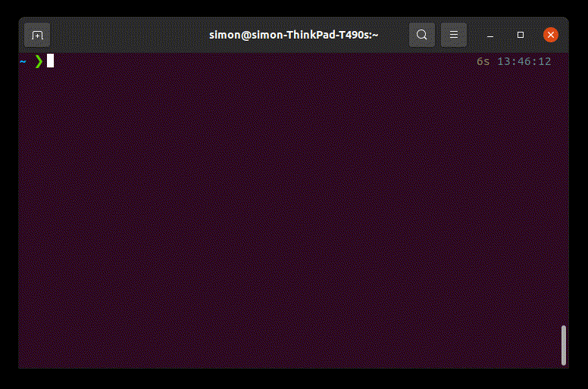588x389 pixels.
Task: Click the timestamp 13:46:12
Action: point(524,61)
